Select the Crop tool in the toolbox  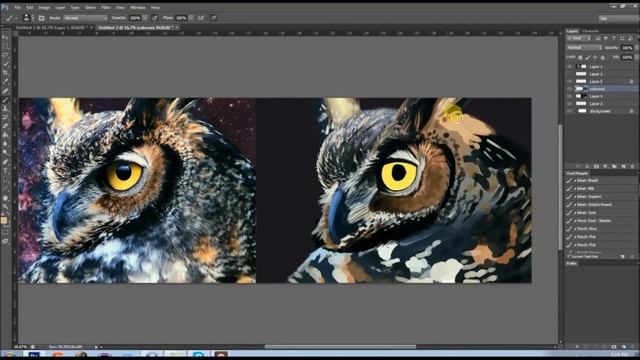pyautogui.click(x=5, y=73)
